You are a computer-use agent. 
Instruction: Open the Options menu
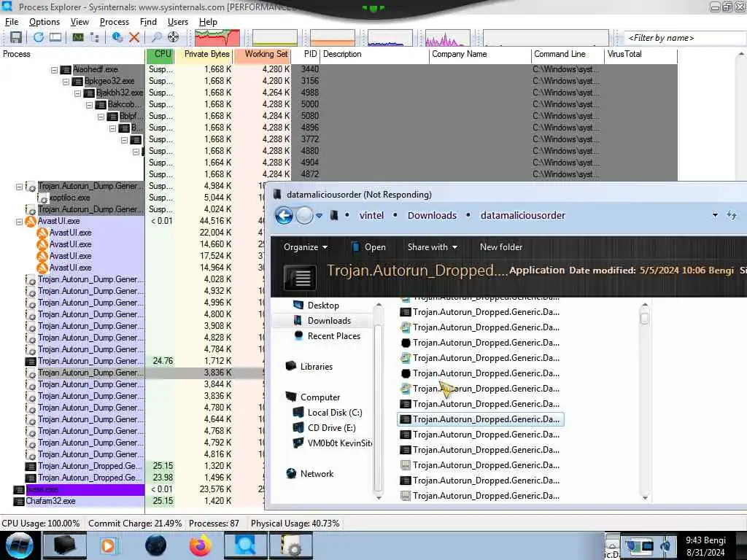click(44, 22)
